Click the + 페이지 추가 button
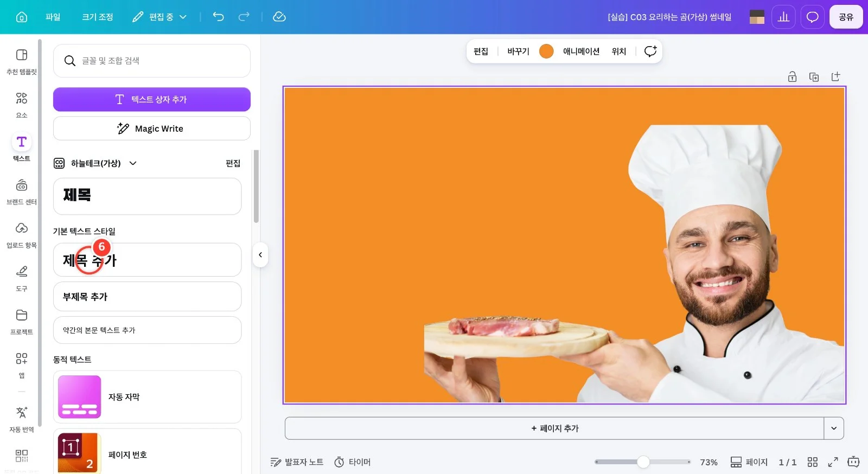868x474 pixels. tap(554, 428)
